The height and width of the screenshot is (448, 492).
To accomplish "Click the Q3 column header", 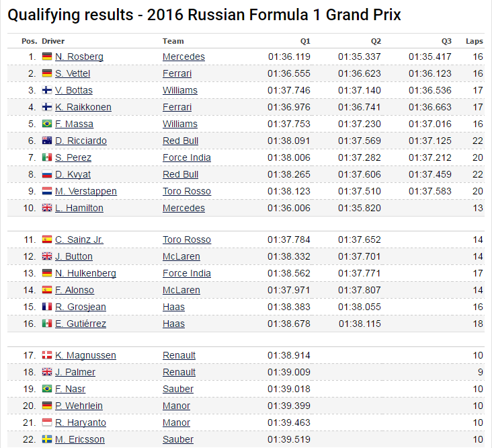I will 446,41.
